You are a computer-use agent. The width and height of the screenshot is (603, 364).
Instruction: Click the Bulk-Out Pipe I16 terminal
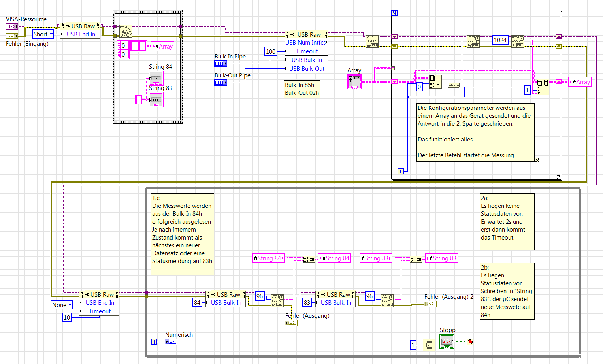tap(220, 83)
